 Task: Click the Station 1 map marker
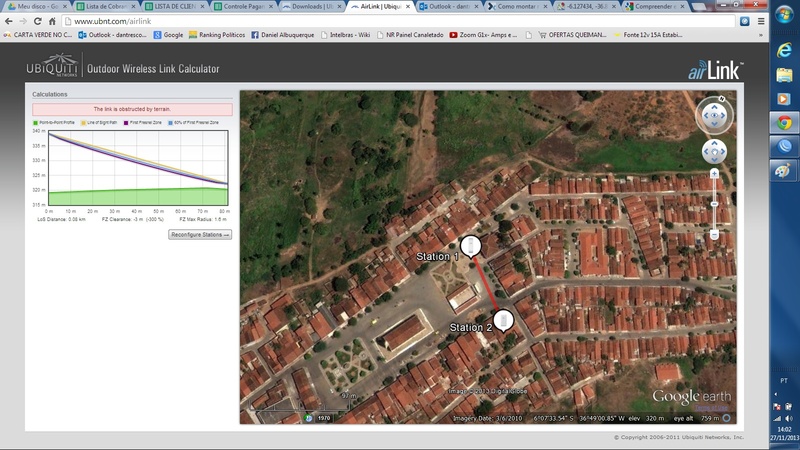470,246
